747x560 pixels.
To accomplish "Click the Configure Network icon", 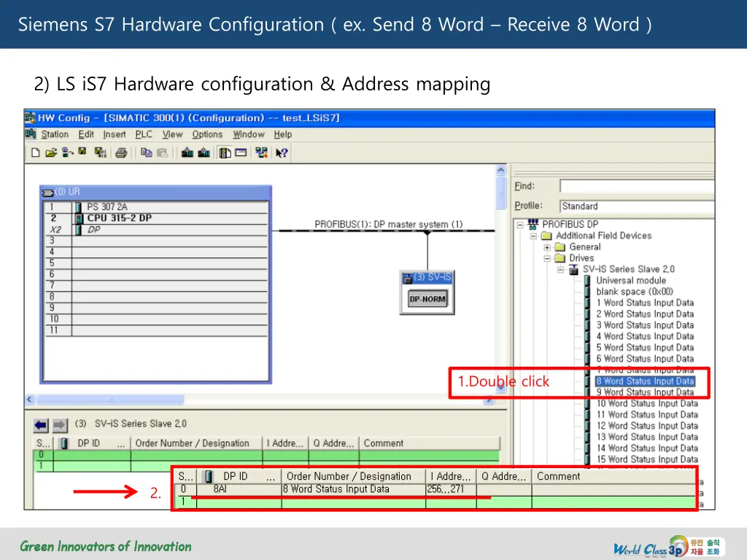I will coord(261,153).
